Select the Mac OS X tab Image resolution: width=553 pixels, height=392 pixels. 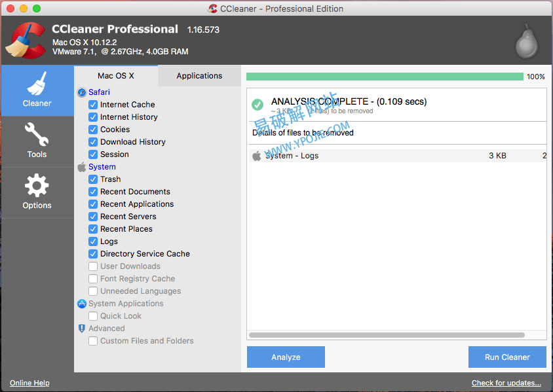click(x=115, y=75)
